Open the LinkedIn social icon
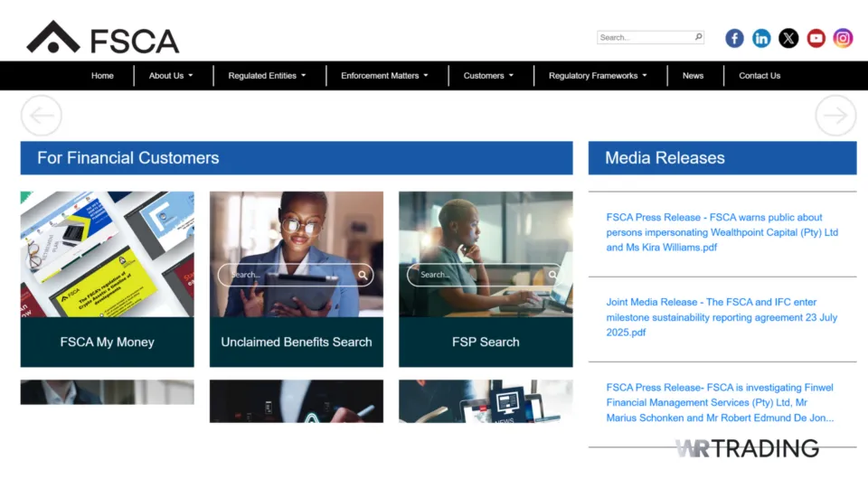 [x=761, y=38]
